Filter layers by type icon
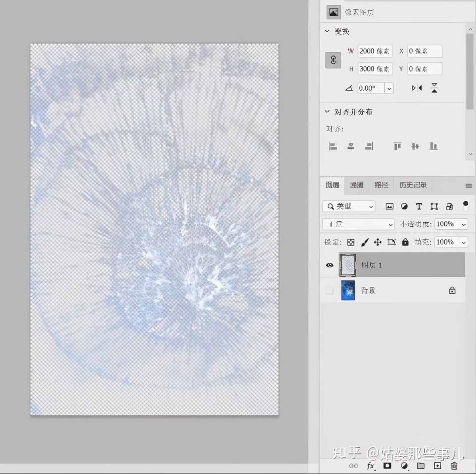This screenshot has width=476, height=475. (x=389, y=206)
